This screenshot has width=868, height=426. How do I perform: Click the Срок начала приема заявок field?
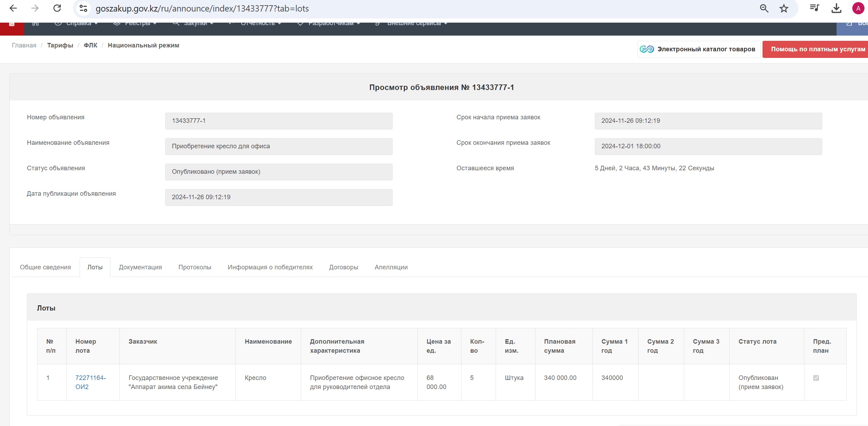(x=708, y=121)
